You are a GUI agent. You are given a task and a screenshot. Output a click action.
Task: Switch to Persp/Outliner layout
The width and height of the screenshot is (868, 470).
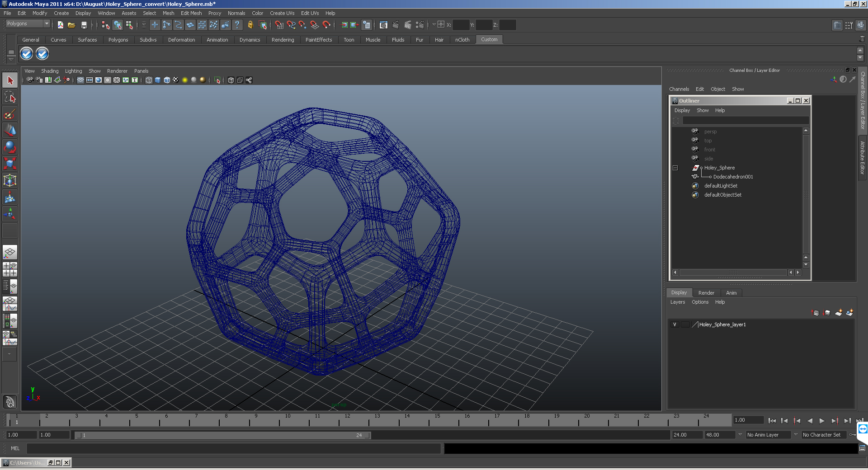pos(10,287)
